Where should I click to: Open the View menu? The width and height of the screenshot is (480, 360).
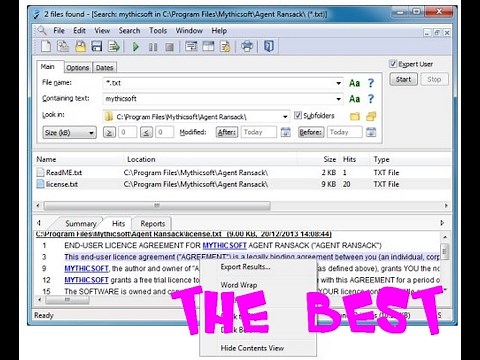pyautogui.click(x=102, y=31)
